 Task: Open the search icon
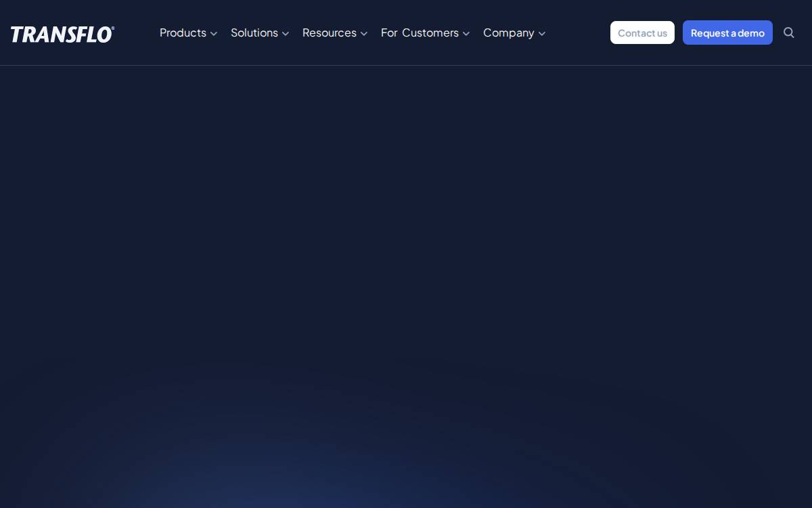[789, 33]
